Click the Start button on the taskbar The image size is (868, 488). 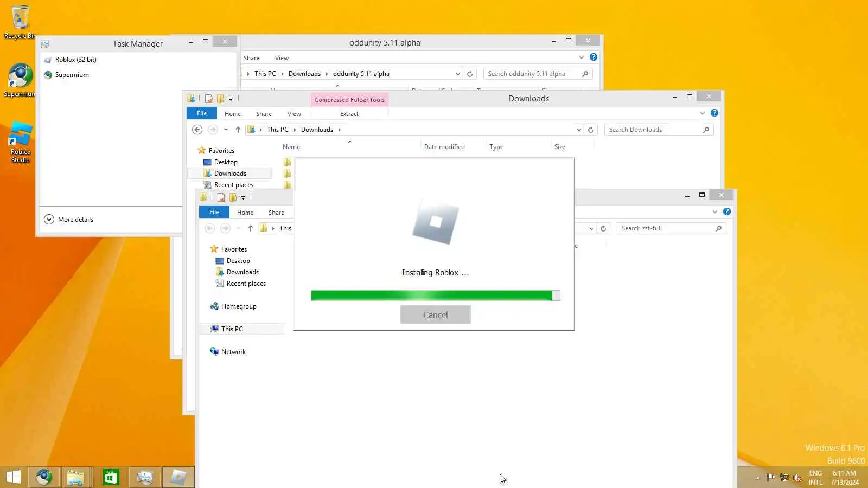point(13,477)
